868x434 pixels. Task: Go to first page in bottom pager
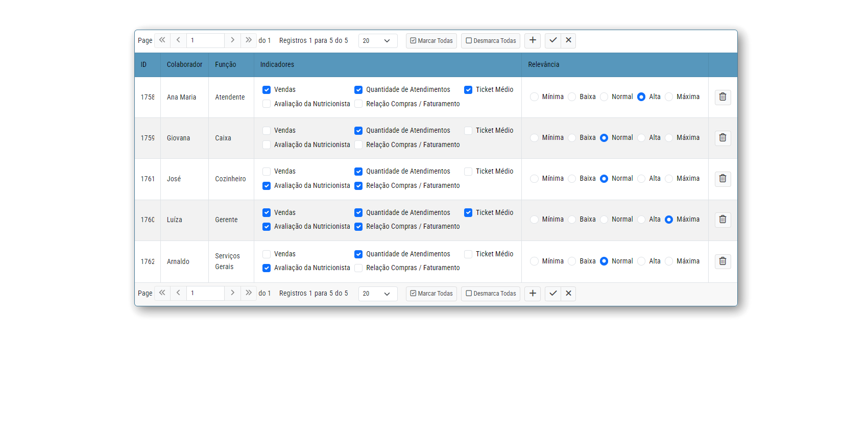162,293
